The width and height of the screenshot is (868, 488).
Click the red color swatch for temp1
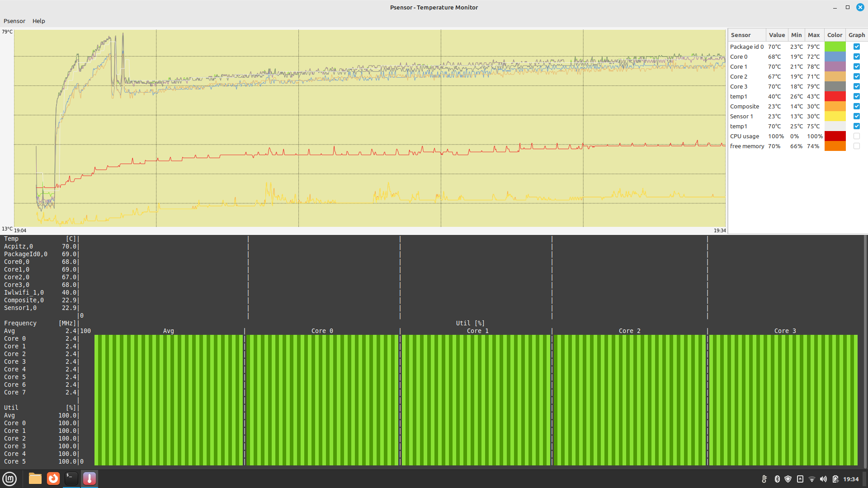[835, 96]
